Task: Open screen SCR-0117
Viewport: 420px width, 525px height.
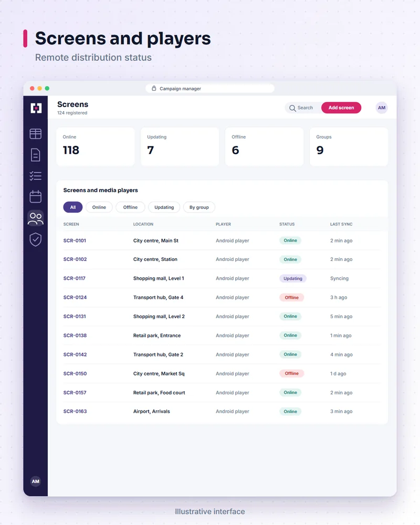Action: 75,278
